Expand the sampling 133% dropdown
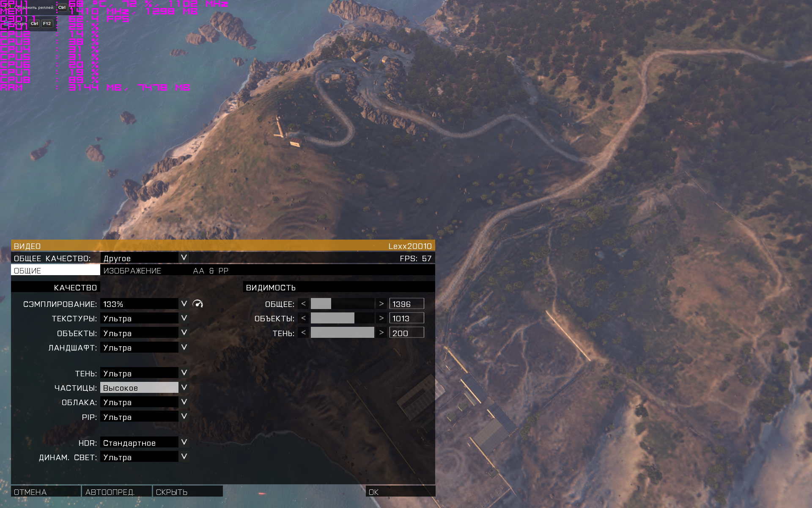Viewport: 812px width, 508px height. click(184, 304)
